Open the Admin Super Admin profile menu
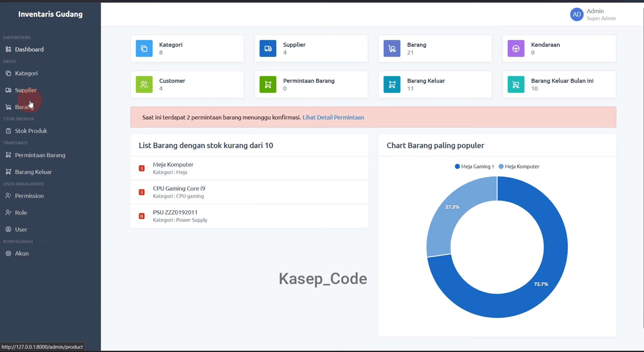This screenshot has height=352, width=644. click(593, 14)
